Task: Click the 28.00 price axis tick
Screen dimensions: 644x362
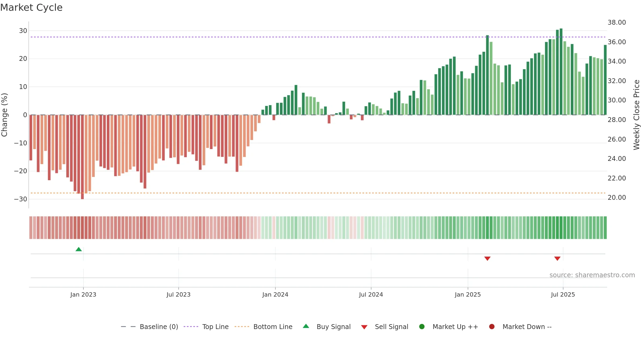Action: click(x=617, y=120)
